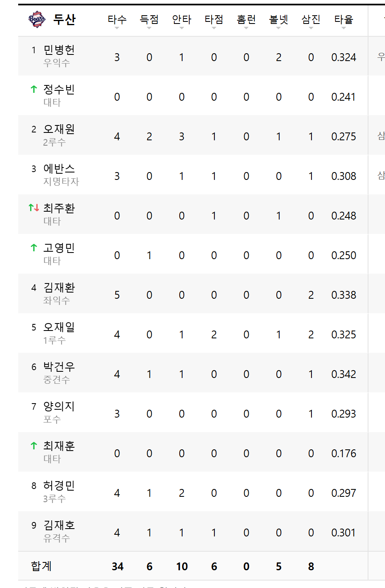Viewport: 385px width, 588px height.
Task: Click the green arrow beside 최재훈
Action: [x=34, y=446]
